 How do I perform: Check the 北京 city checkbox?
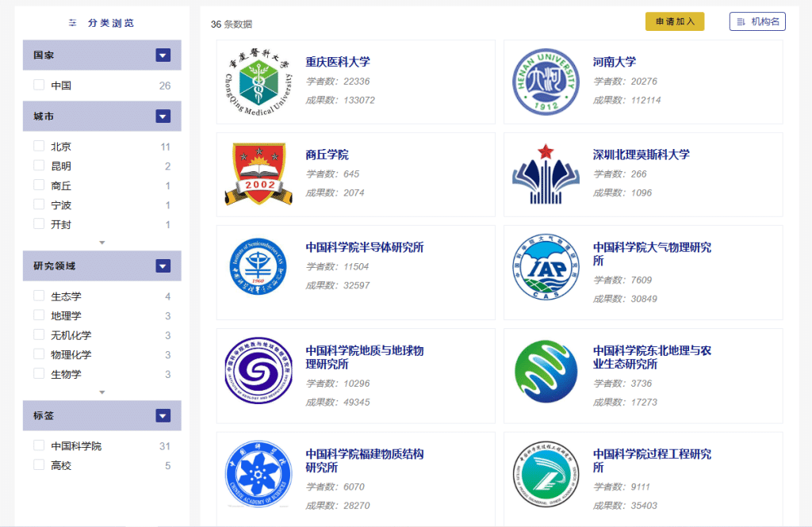coord(39,146)
